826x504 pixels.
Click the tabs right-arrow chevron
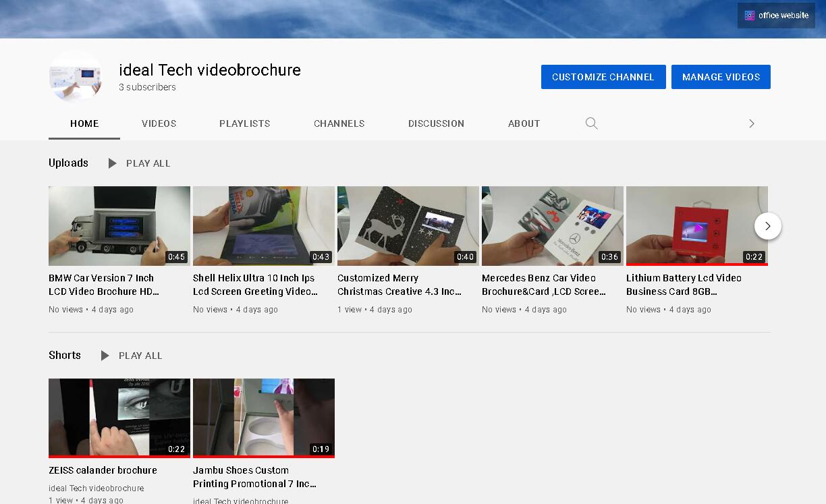click(751, 123)
